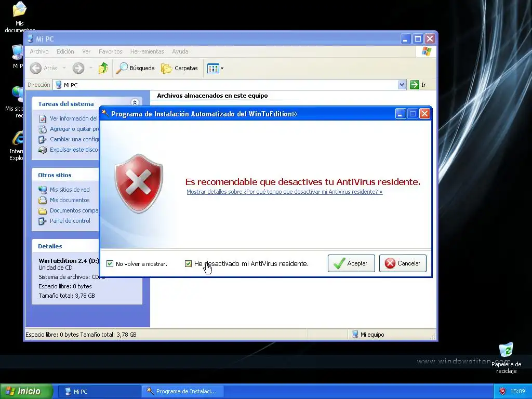This screenshot has width=532, height=399.
Task: Click the forward arrow icon
Action: pyautogui.click(x=78, y=68)
